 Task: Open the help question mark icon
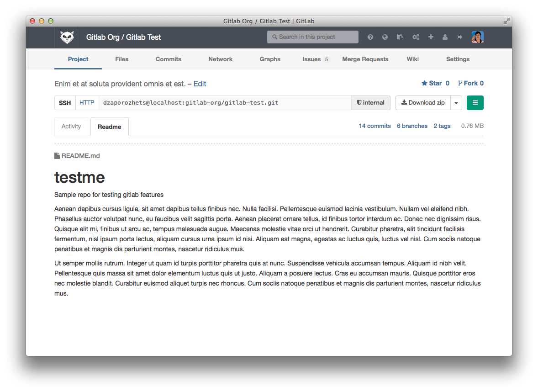[370, 37]
